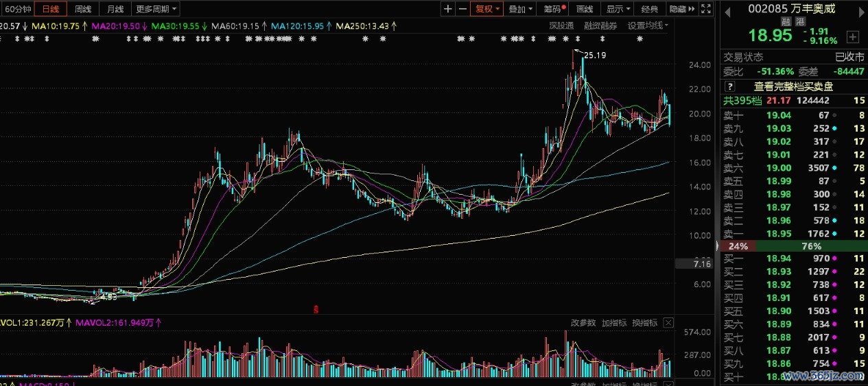Click the zoom out minus icon
This screenshot has height=386, width=868.
[x=462, y=9]
